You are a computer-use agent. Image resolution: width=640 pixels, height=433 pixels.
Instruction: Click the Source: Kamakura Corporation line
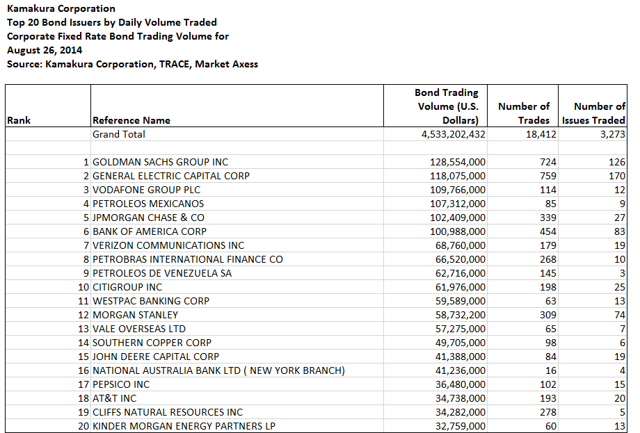click(132, 64)
